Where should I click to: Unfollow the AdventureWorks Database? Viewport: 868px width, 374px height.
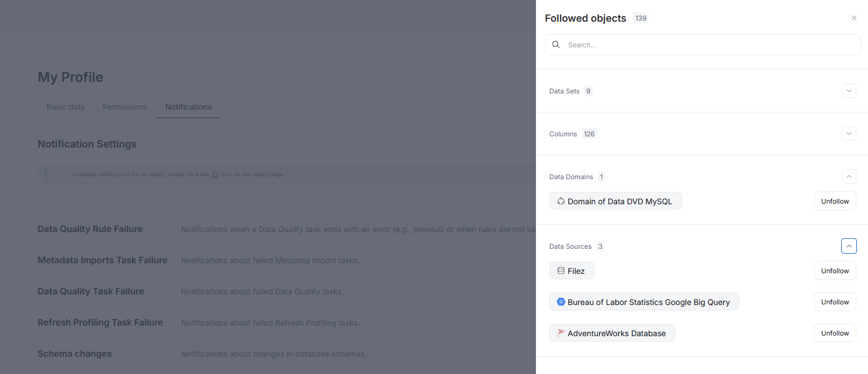[x=835, y=333]
